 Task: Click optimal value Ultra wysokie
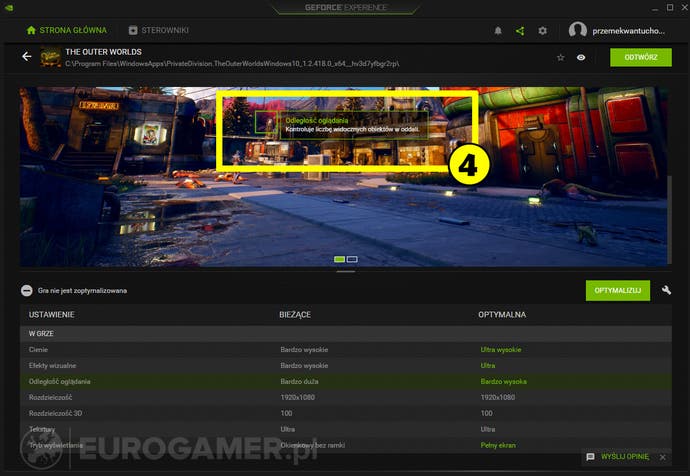tap(501, 349)
